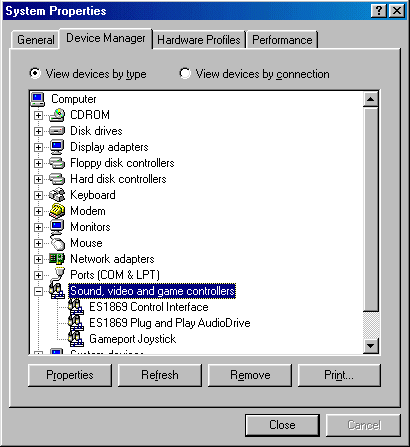Expand the Floppy disk controllers node
Screen dimensions: 410x447
pos(38,163)
